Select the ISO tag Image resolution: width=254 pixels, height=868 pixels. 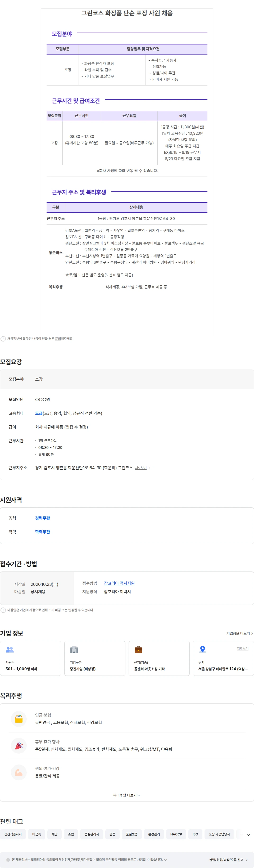click(x=195, y=834)
